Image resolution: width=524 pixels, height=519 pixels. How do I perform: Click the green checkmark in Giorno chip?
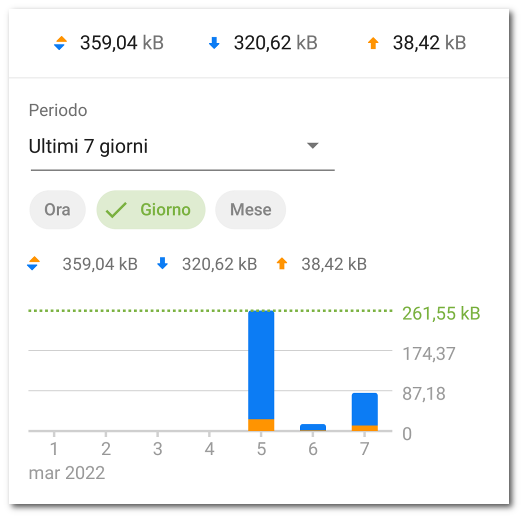click(x=116, y=210)
